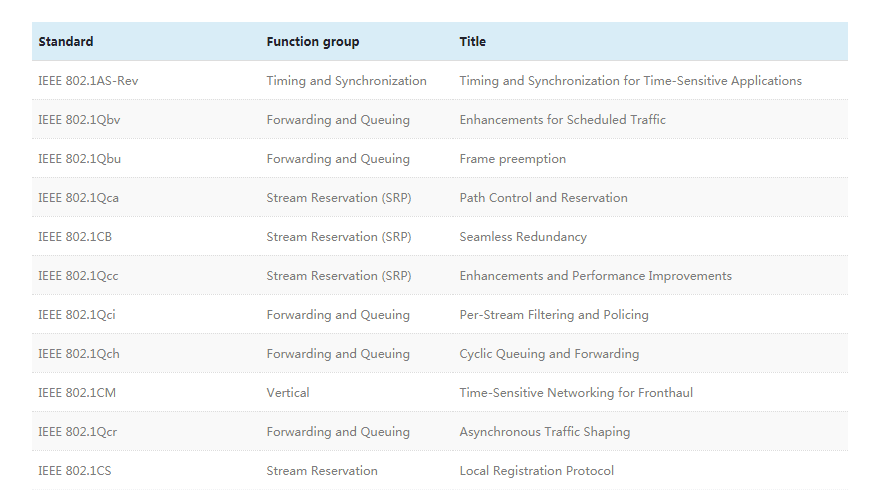Select the IEEE 802.1AS-Rev standard cell
Viewport: 887px width, 502px height.
pyautogui.click(x=88, y=81)
